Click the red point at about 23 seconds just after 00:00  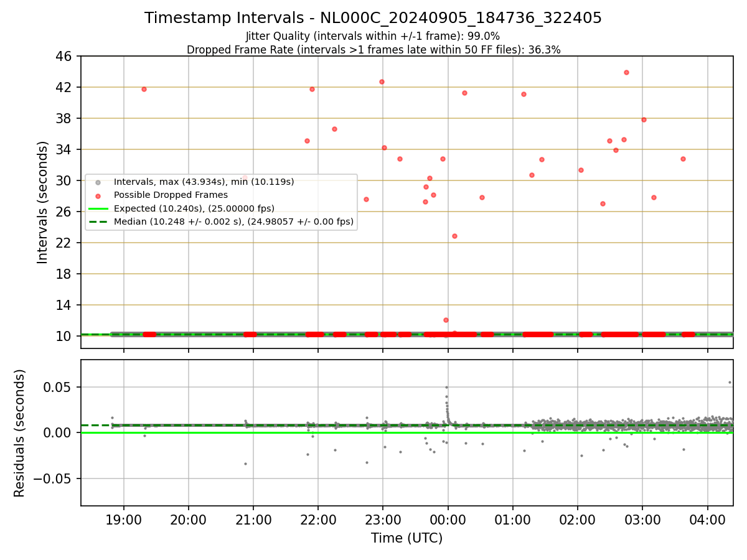(454, 236)
